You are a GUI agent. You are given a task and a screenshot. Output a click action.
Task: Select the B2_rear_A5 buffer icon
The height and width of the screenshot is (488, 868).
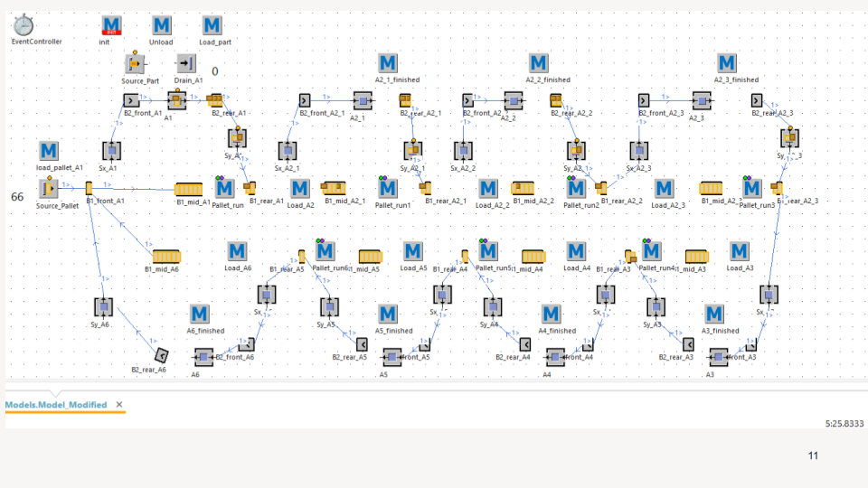pyautogui.click(x=362, y=344)
